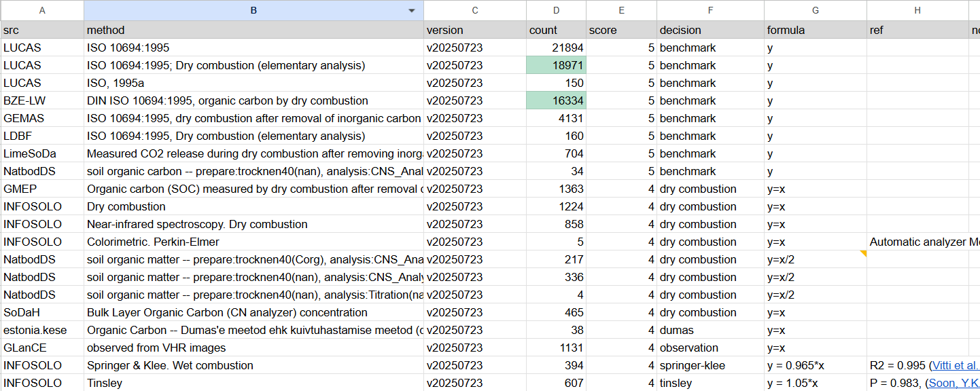
Task: Click the 'y = 1.05*x' formula cell
Action: pos(815,383)
